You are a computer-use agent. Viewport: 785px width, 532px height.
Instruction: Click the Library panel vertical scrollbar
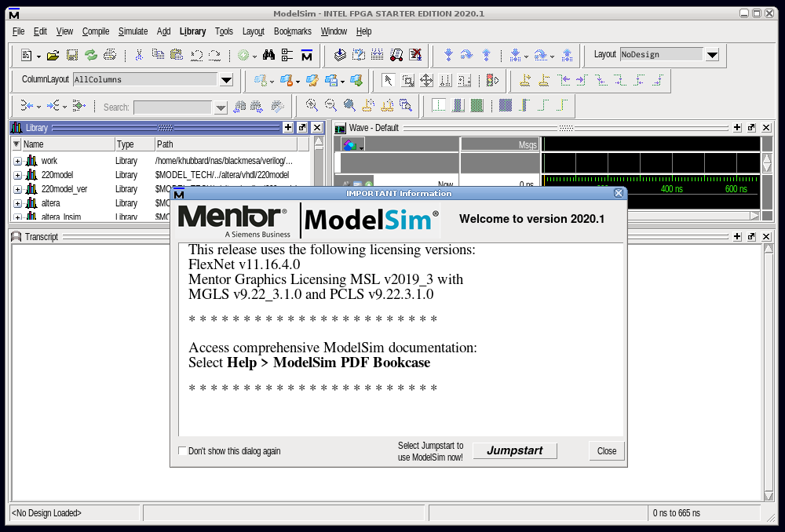[319, 179]
